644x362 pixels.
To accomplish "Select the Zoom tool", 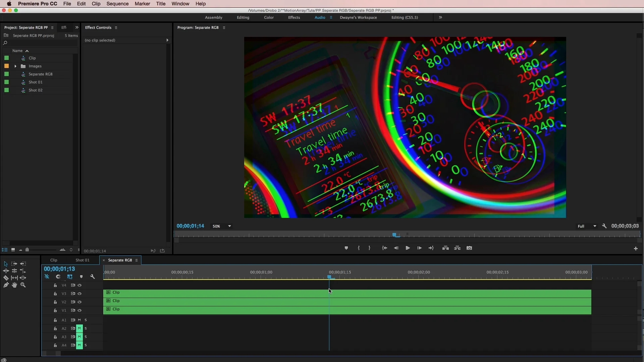I will click(x=23, y=285).
